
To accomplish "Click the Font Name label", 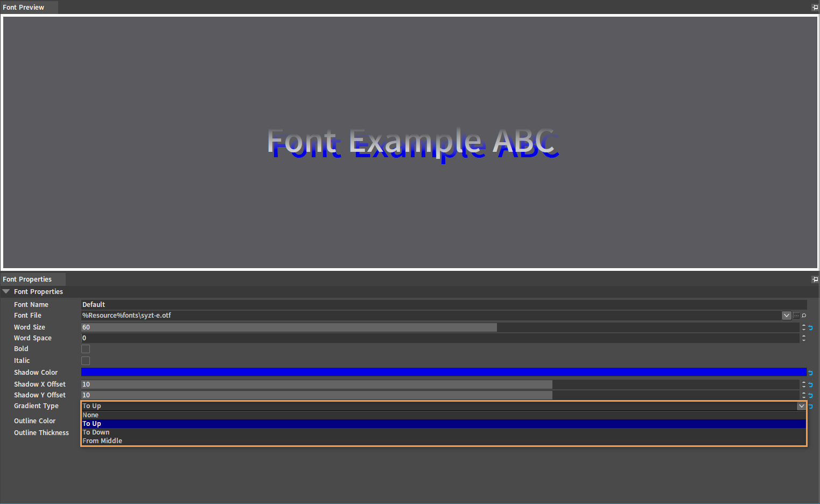I will tap(31, 305).
